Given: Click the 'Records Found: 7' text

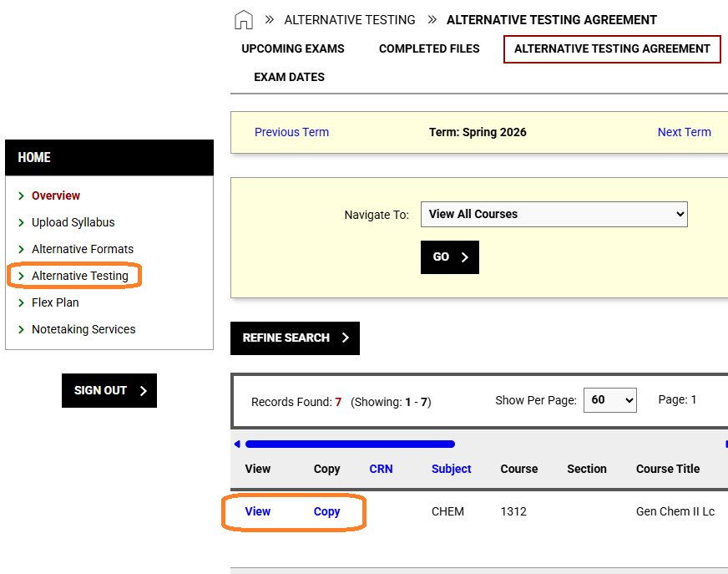Looking at the screenshot, I should pos(296,402).
